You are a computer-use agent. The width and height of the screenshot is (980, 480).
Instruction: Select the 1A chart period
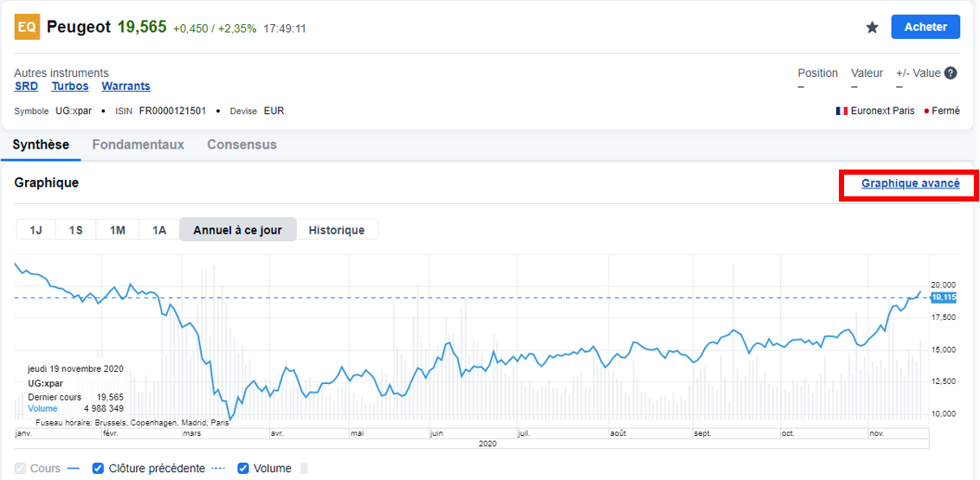pos(159,230)
